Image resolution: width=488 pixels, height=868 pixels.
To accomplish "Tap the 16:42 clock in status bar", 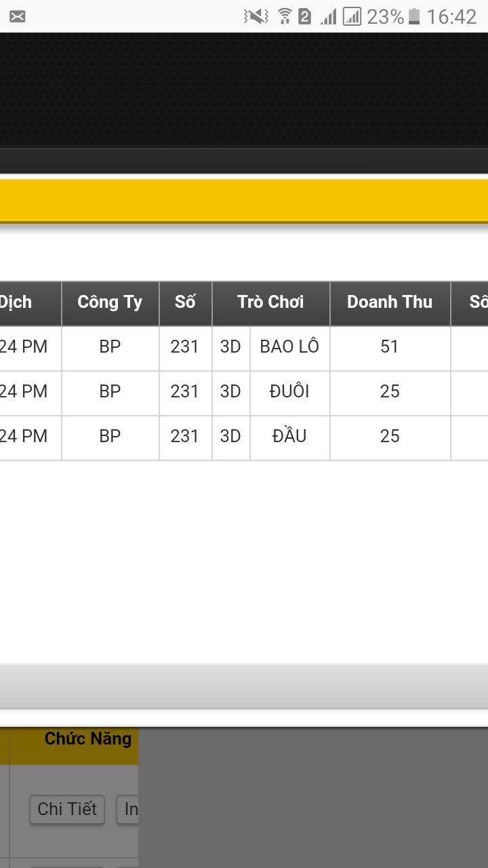I will [x=451, y=16].
